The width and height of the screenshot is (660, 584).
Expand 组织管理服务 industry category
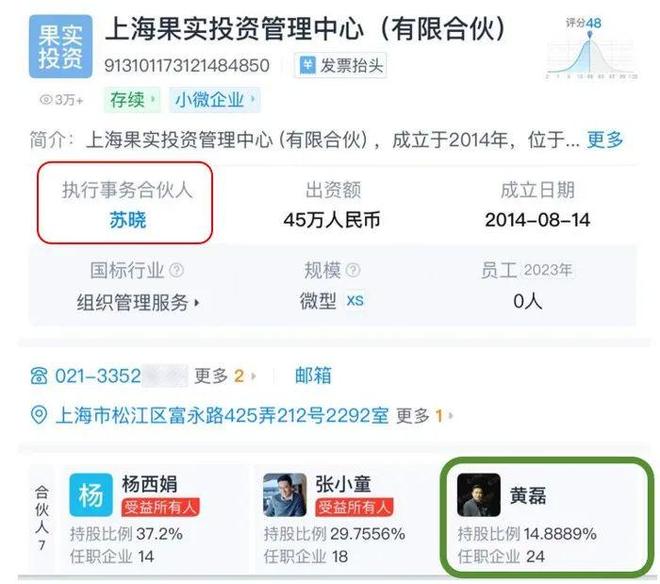click(x=138, y=302)
